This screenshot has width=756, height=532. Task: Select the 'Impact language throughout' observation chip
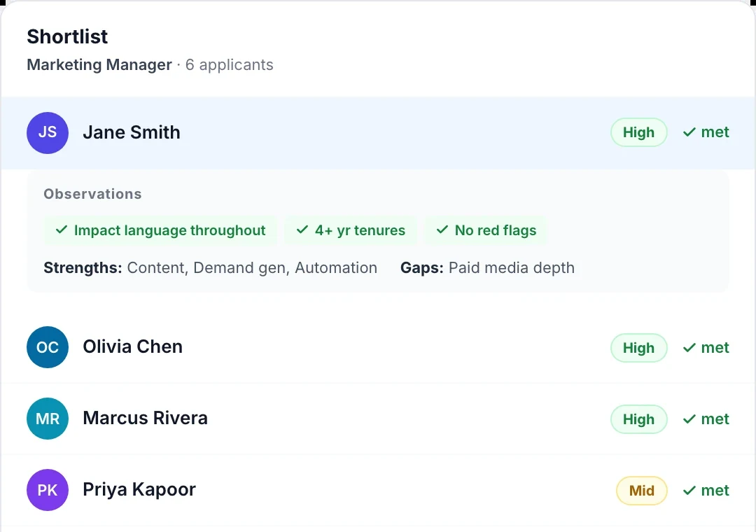point(160,230)
